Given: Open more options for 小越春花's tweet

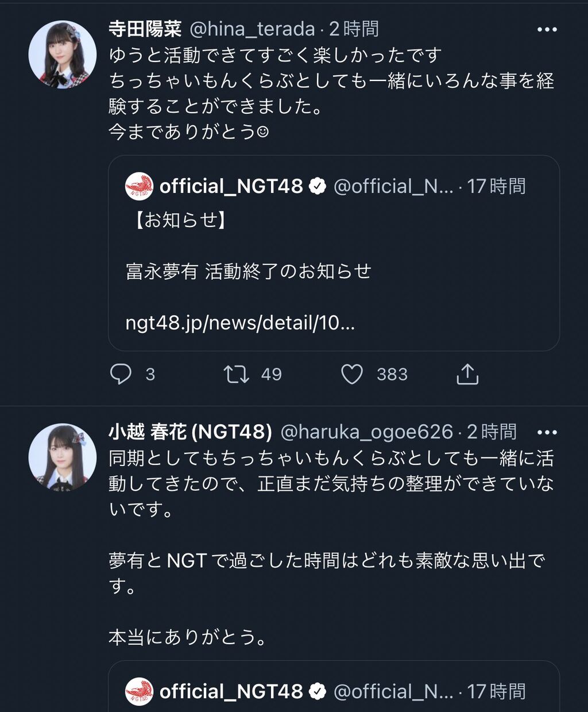Looking at the screenshot, I should pos(547,432).
